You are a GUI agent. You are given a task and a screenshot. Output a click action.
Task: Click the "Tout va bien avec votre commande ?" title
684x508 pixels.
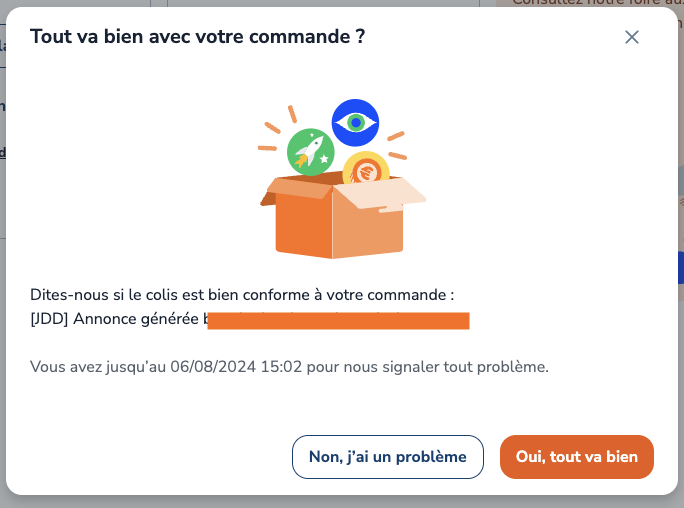pos(197,37)
